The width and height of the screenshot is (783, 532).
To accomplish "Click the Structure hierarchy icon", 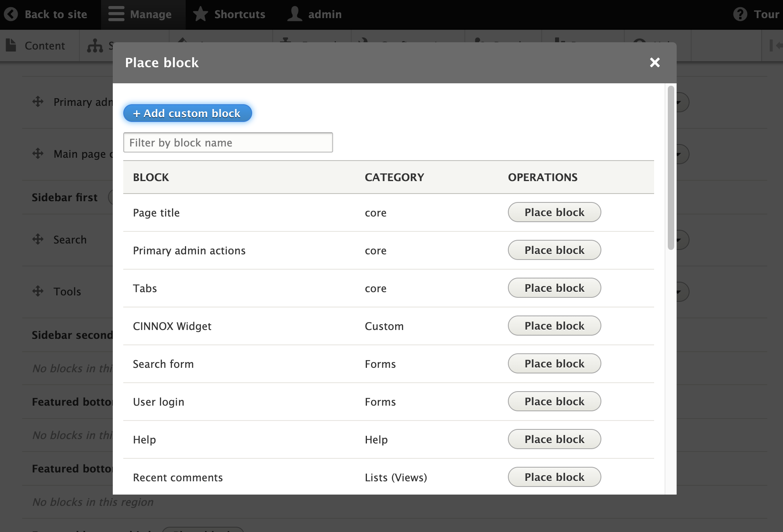I will click(x=95, y=45).
